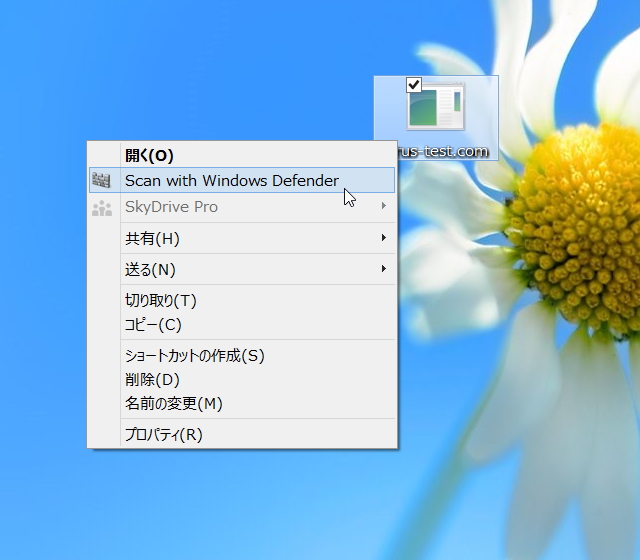The height and width of the screenshot is (560, 640).
Task: Click the Windows Defender wall icon
Action: pyautogui.click(x=101, y=180)
